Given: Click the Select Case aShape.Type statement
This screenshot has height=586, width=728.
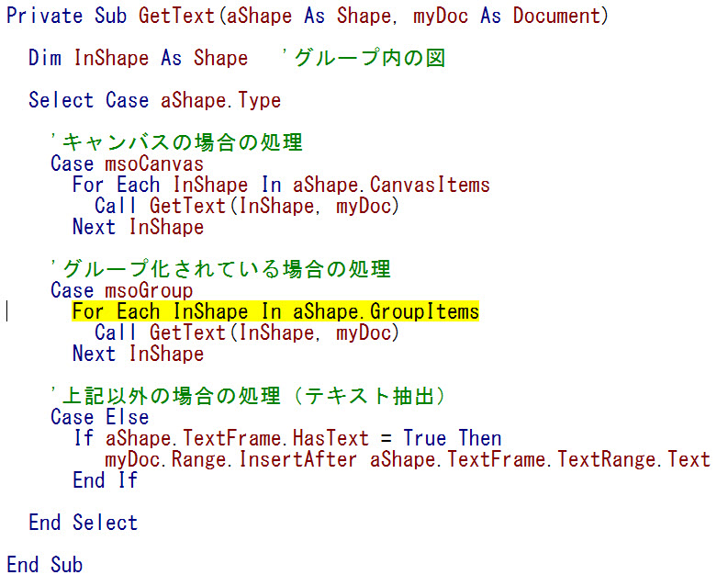Looking at the screenshot, I should (154, 101).
